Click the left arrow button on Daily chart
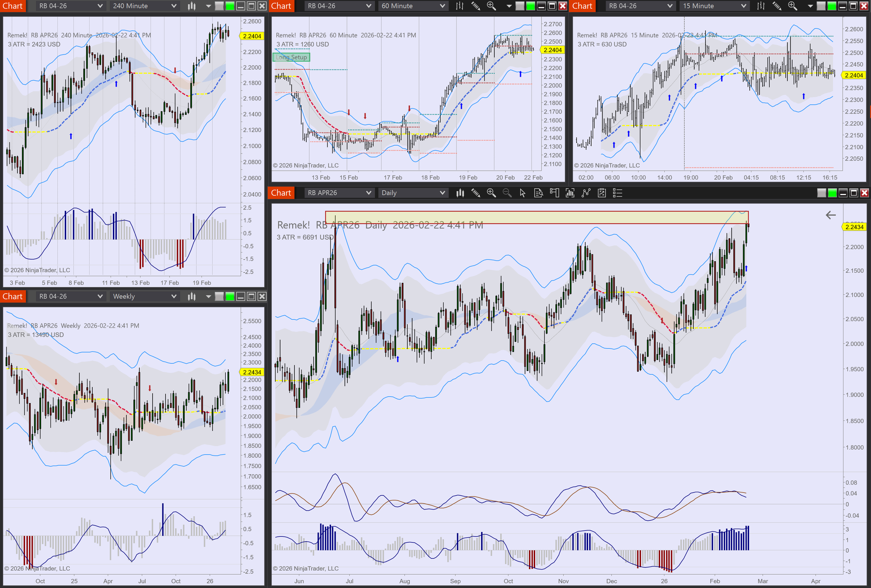 click(x=831, y=215)
